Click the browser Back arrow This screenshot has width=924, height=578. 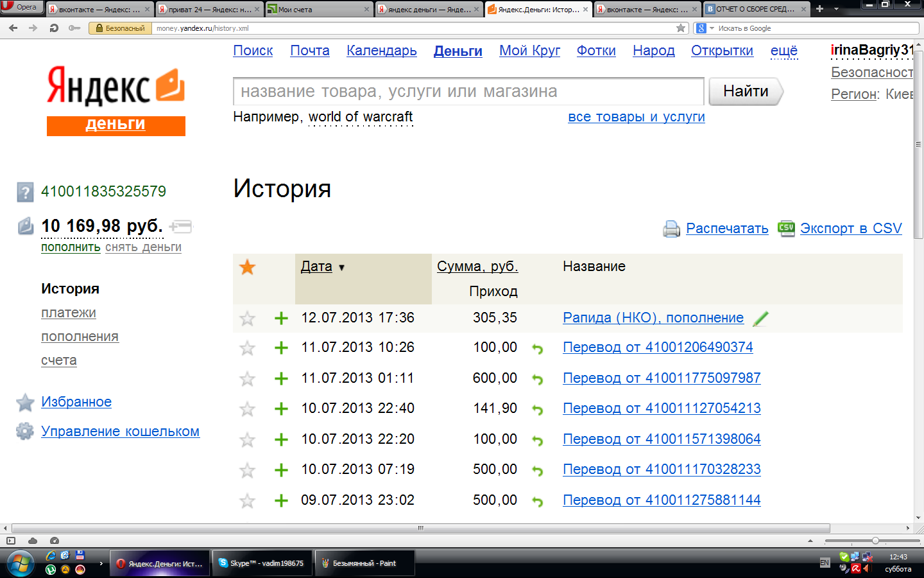point(13,28)
